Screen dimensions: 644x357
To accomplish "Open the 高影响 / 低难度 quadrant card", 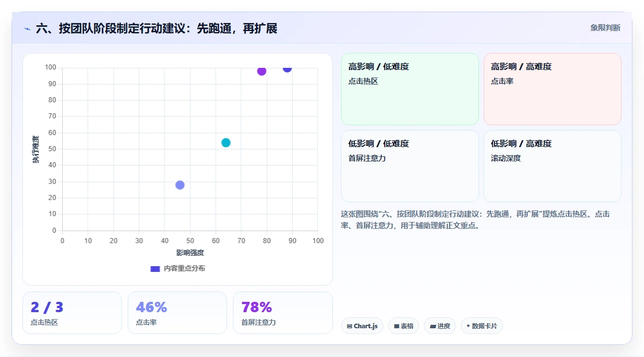I will (410, 89).
